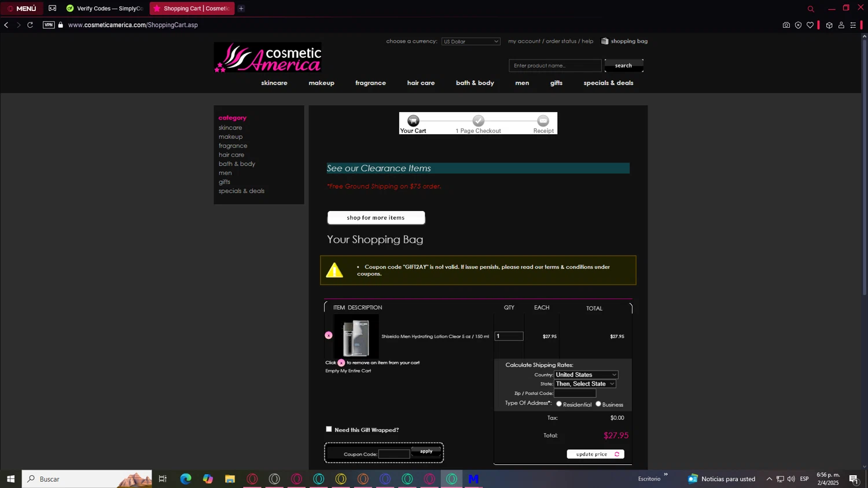Add page to bookmarks with heart icon
Screen dimensions: 868x488
pyautogui.click(x=810, y=25)
